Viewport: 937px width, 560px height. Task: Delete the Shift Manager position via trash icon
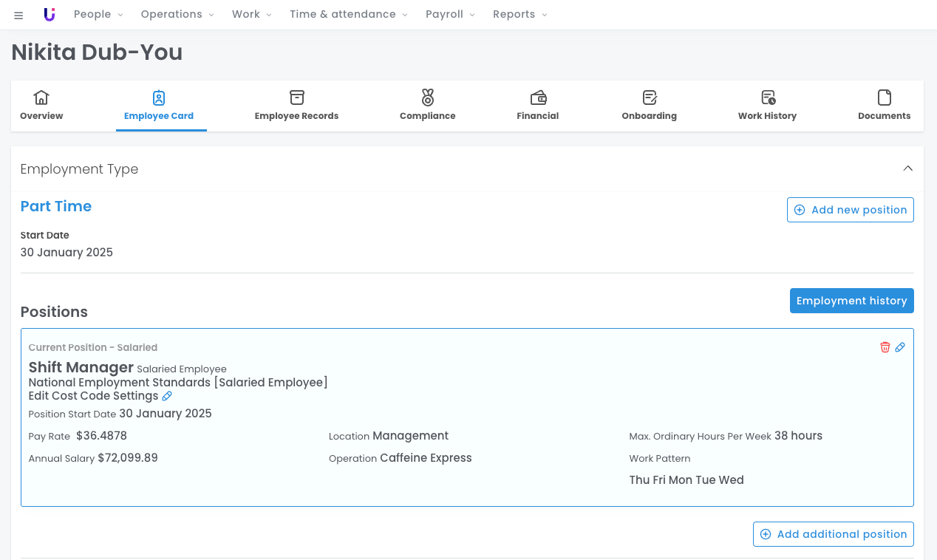(885, 347)
